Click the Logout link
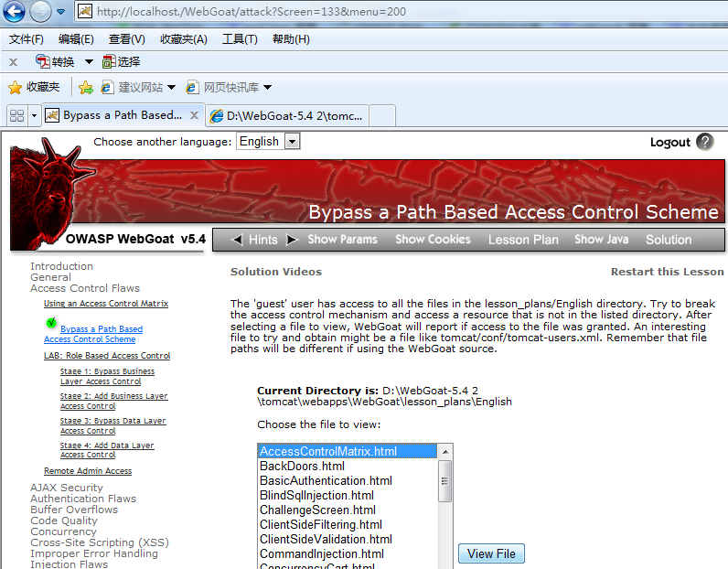The image size is (728, 569). (670, 142)
